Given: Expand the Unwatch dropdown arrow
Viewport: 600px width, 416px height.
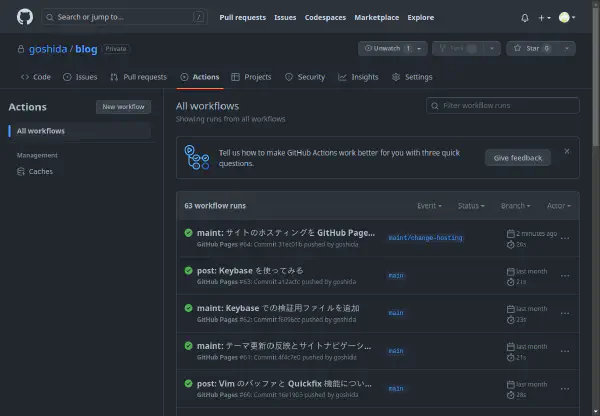Looking at the screenshot, I should (420, 49).
